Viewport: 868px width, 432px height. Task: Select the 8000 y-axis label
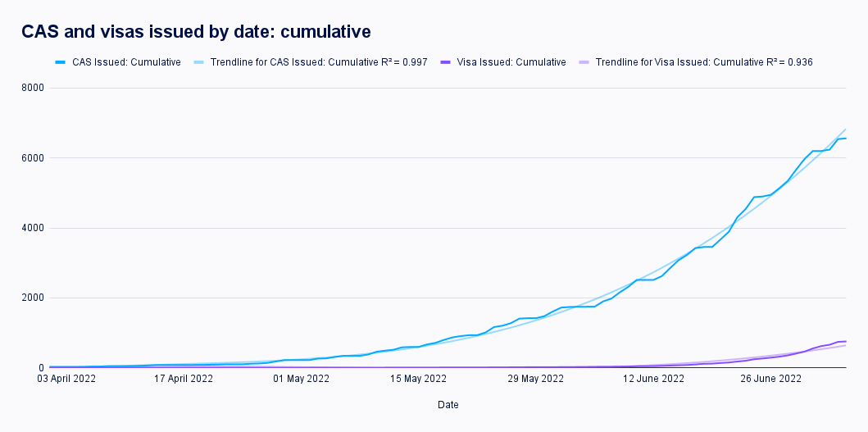click(32, 88)
